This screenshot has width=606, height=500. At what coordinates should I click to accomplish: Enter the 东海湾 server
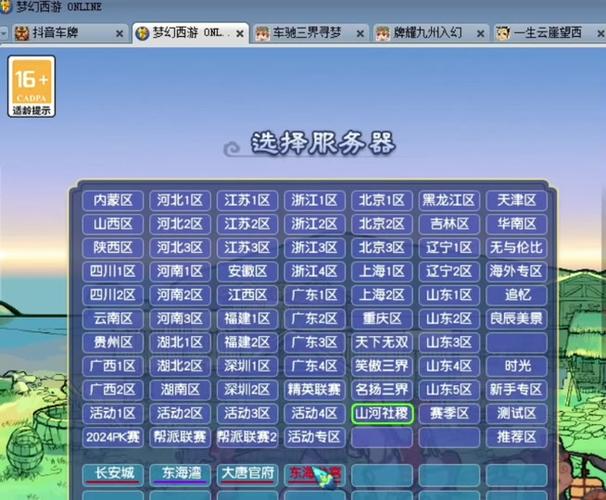(x=180, y=474)
